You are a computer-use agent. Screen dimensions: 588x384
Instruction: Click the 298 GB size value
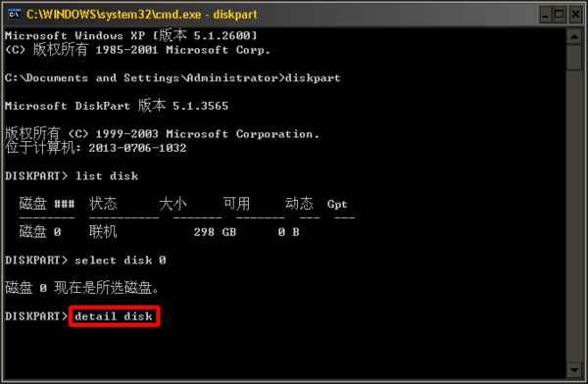pos(215,232)
